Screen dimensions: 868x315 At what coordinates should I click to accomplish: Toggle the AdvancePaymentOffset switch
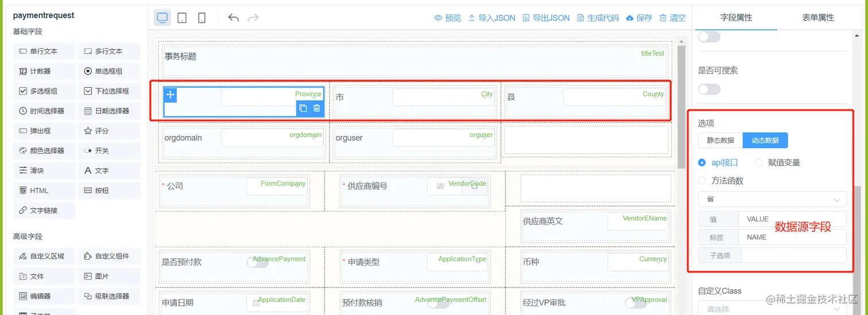(439, 302)
